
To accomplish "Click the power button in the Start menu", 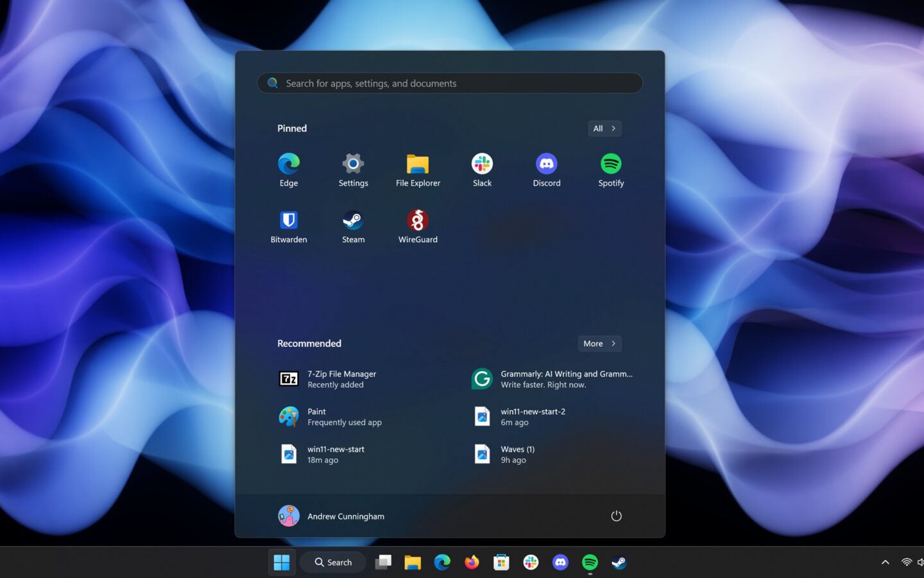I will coord(616,516).
